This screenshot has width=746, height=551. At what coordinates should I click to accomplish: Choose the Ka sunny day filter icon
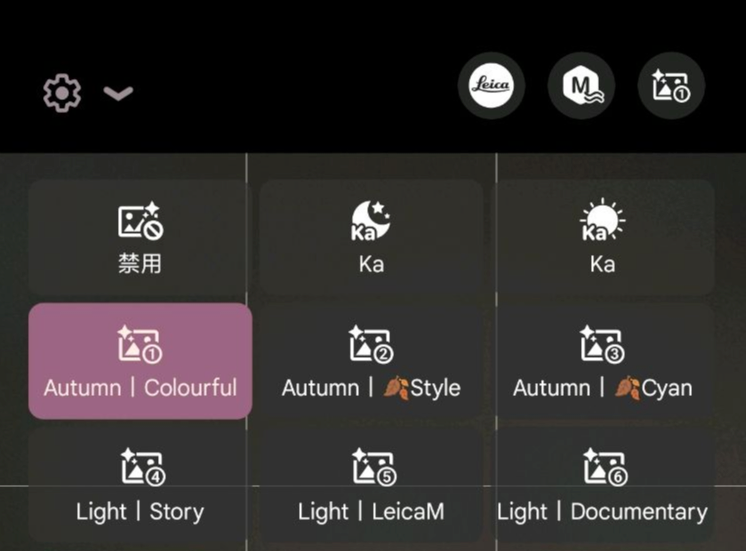[x=602, y=220]
